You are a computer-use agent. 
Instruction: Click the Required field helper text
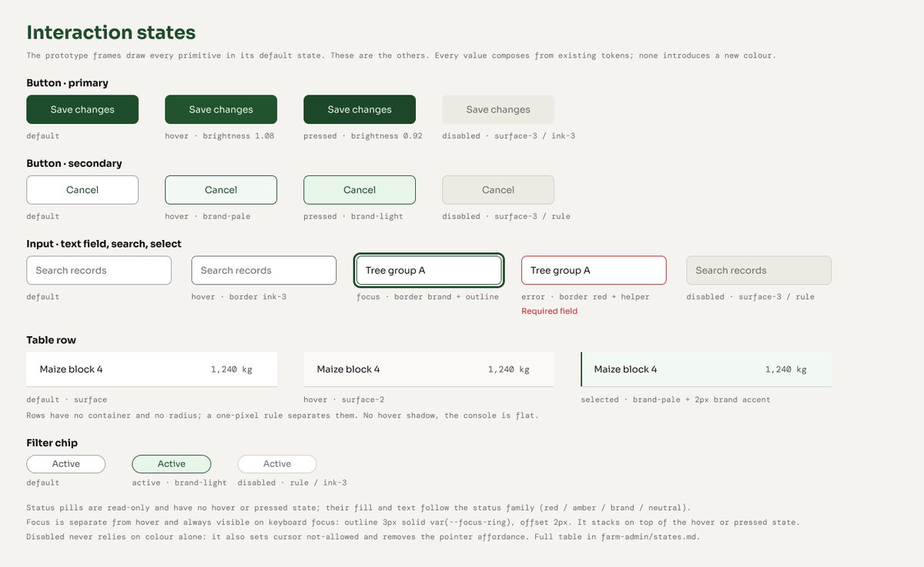[549, 311]
